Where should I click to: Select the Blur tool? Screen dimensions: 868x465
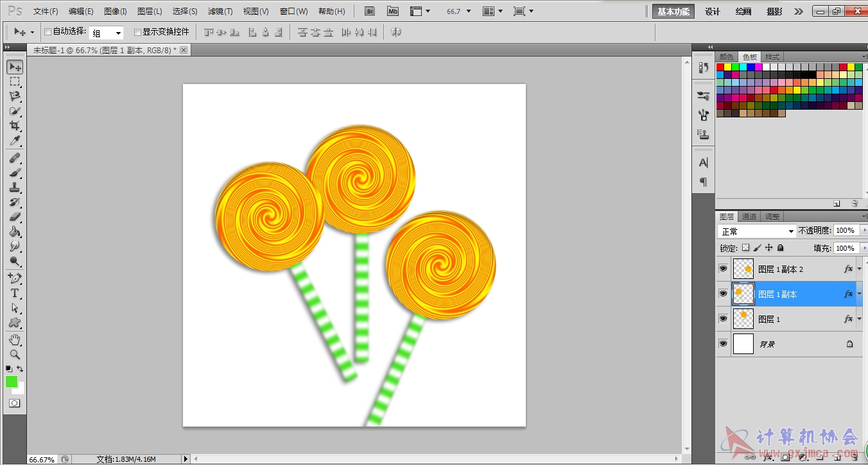pyautogui.click(x=15, y=246)
